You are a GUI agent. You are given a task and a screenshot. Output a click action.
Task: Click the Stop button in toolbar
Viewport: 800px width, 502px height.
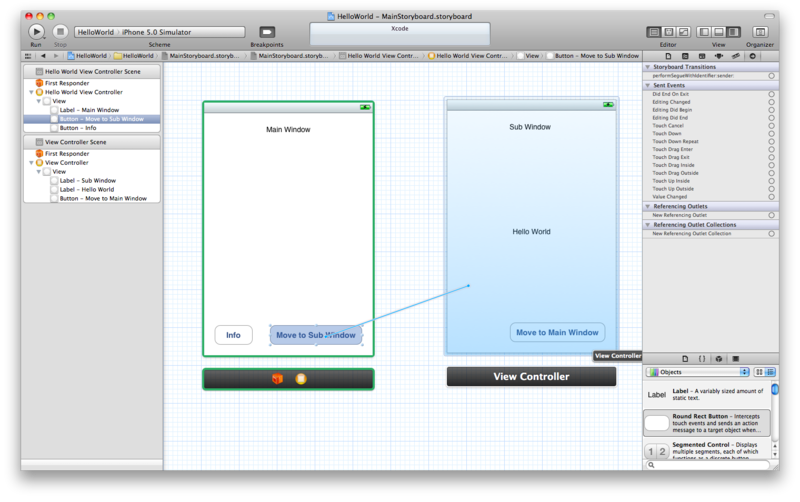[x=60, y=32]
